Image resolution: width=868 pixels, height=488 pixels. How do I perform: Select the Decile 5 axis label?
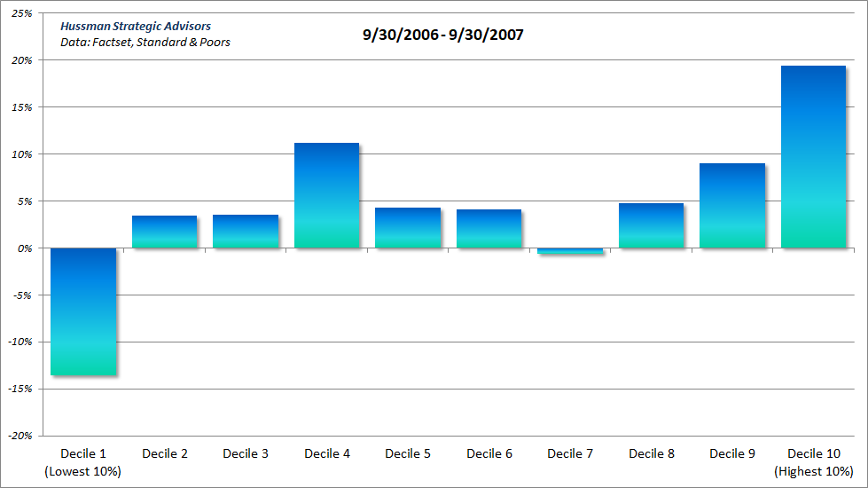tap(408, 454)
